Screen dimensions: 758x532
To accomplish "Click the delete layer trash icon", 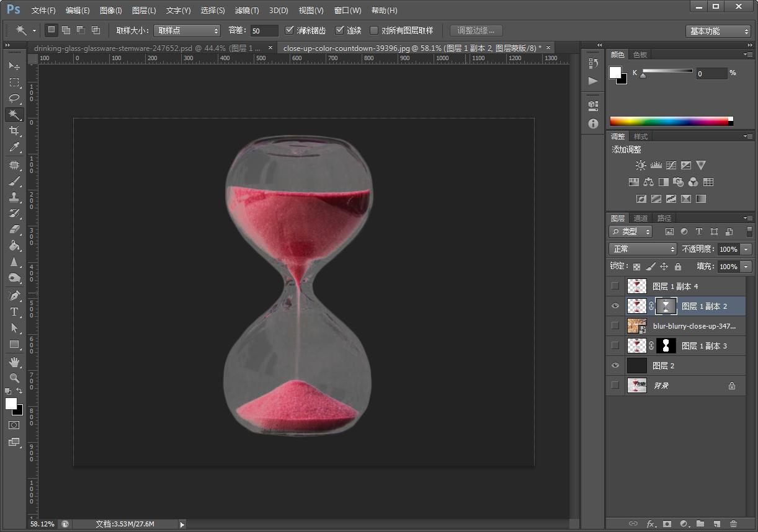I will click(x=734, y=524).
